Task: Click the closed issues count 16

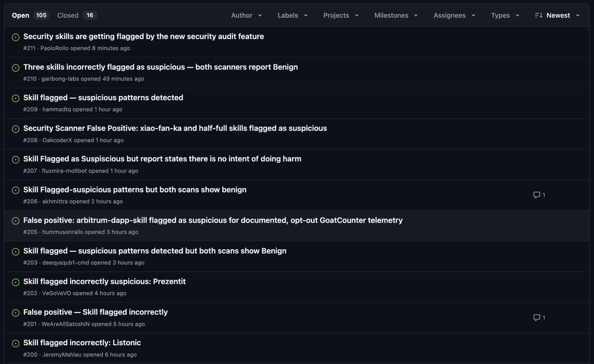Action: [x=90, y=15]
